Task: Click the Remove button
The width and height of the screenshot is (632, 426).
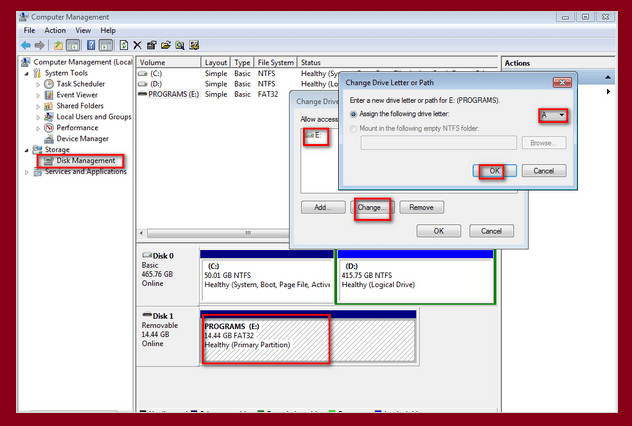Action: tap(422, 208)
